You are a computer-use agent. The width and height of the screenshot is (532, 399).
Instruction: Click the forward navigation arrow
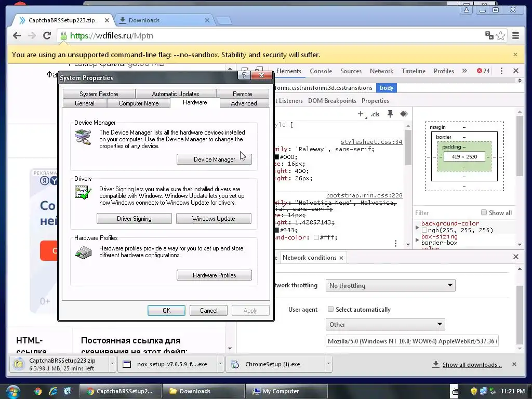point(32,36)
